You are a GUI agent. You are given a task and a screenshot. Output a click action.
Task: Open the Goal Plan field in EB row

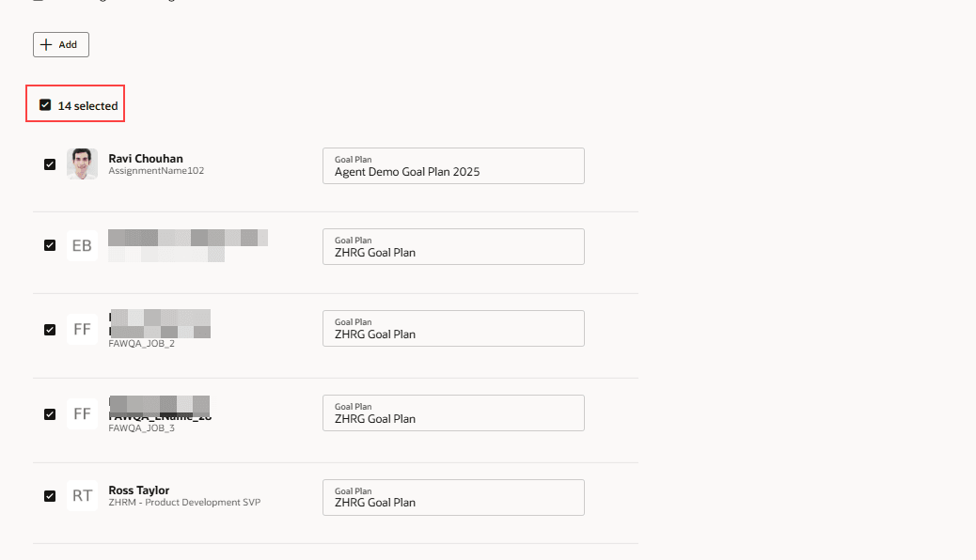tap(453, 246)
